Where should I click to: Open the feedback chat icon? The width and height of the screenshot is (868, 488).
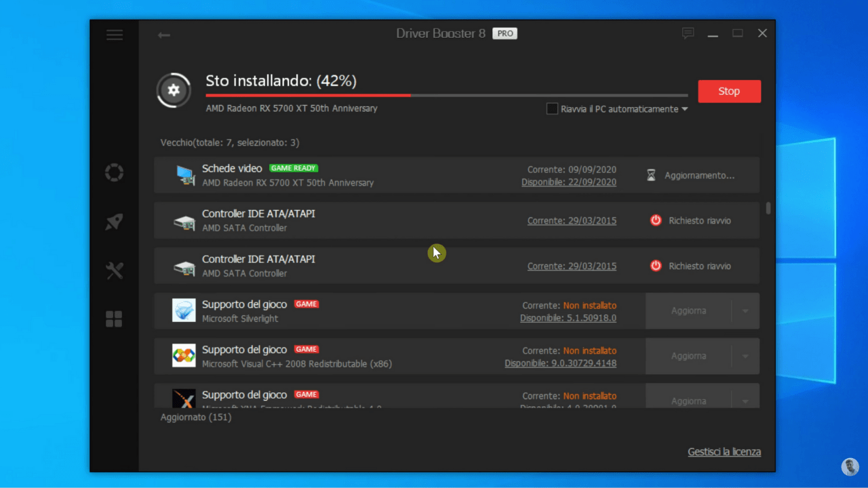688,33
